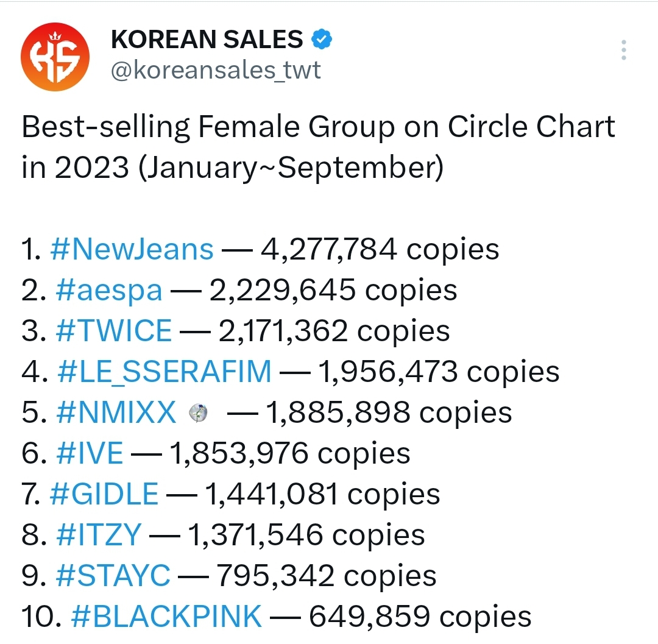Tap the #aespa hashtag
The image size is (658, 644).
pyautogui.click(x=109, y=290)
